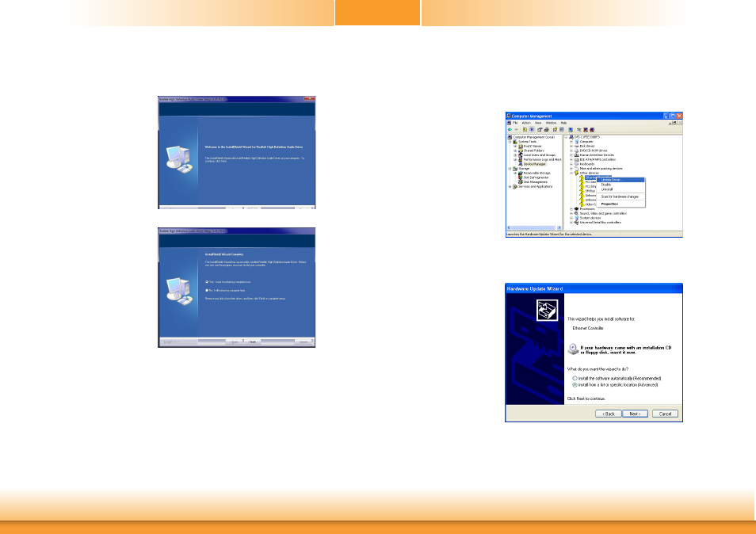Collapse the System Tools tree node

[510, 142]
